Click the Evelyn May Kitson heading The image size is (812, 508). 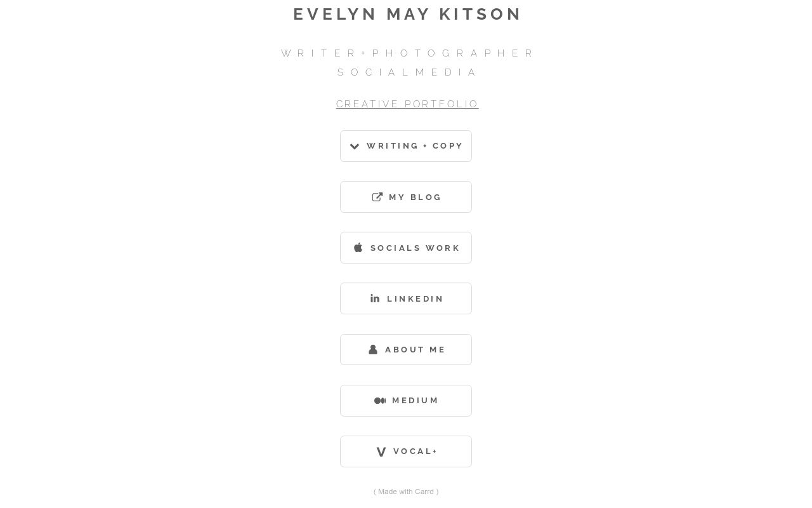[407, 14]
